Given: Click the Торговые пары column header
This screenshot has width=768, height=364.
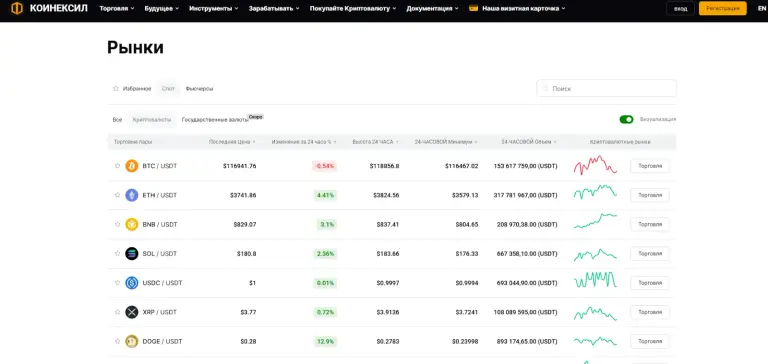Looking at the screenshot, I should coord(133,142).
